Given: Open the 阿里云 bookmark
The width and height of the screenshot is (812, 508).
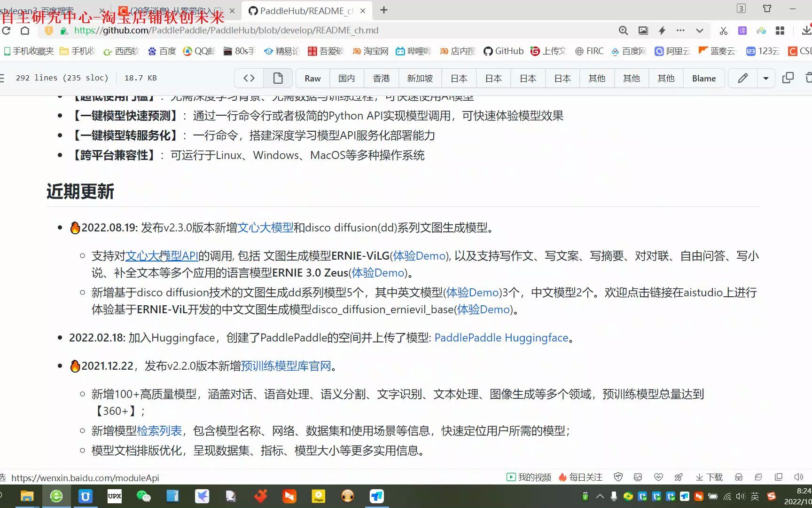Looking at the screenshot, I should pyautogui.click(x=672, y=51).
